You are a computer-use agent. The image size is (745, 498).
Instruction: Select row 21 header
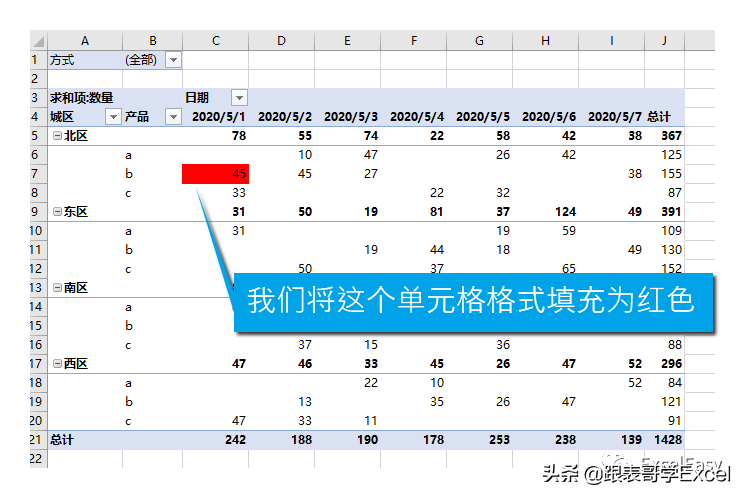38,440
